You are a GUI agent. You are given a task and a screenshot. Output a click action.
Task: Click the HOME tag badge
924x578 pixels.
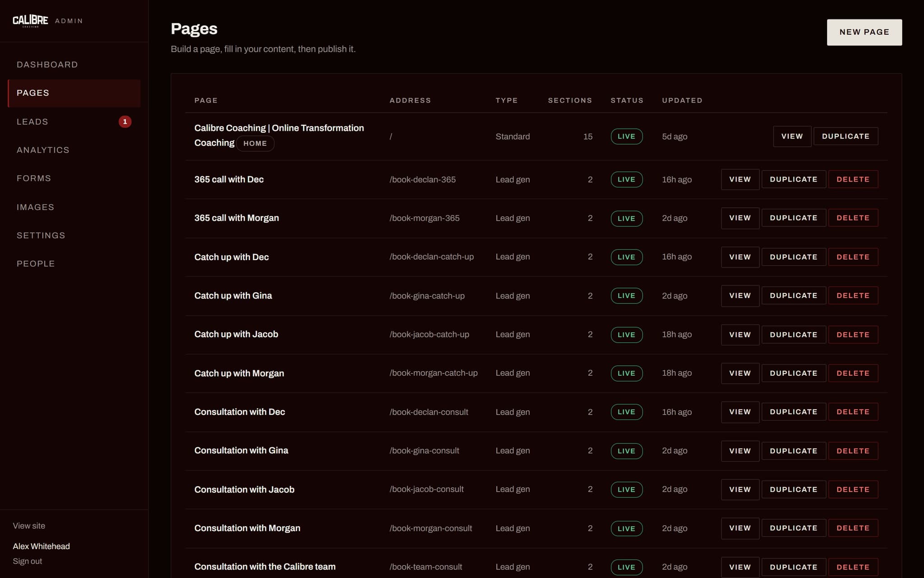pos(255,144)
